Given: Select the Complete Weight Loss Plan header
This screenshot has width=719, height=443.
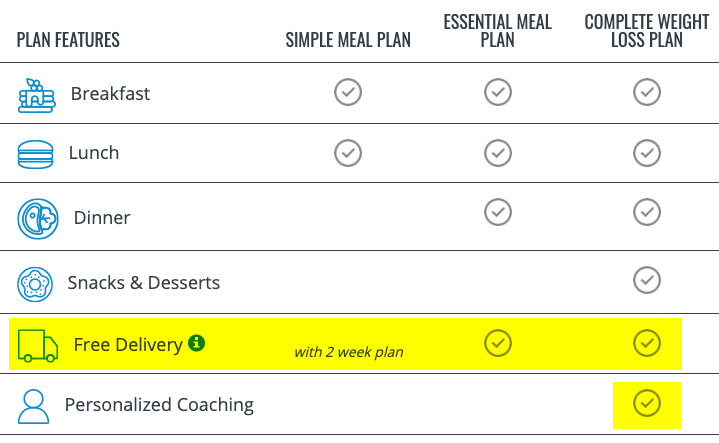Looking at the screenshot, I should coord(647,31).
